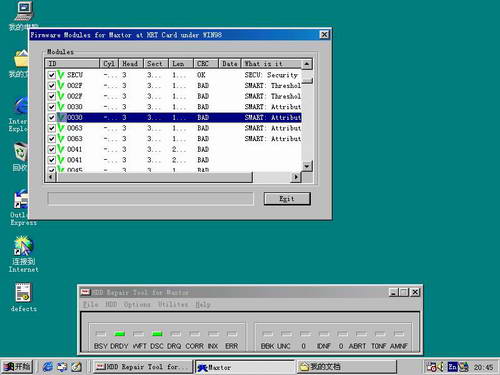Screen dimensions: 500x375
Task: Open the Options menu in HDD Repair Tool
Action: tap(137, 304)
